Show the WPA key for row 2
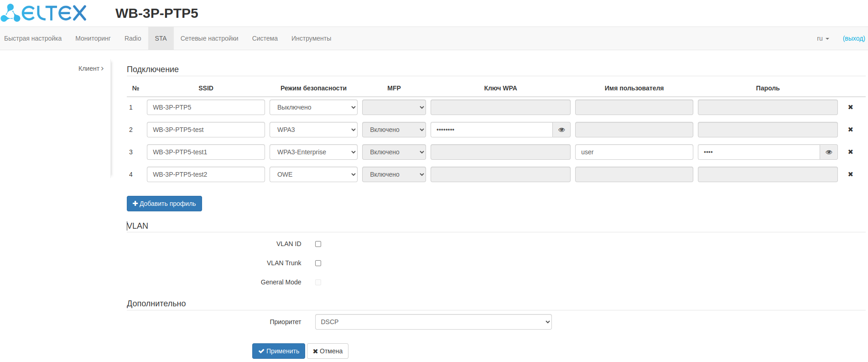This screenshot has width=868, height=362. [x=561, y=130]
